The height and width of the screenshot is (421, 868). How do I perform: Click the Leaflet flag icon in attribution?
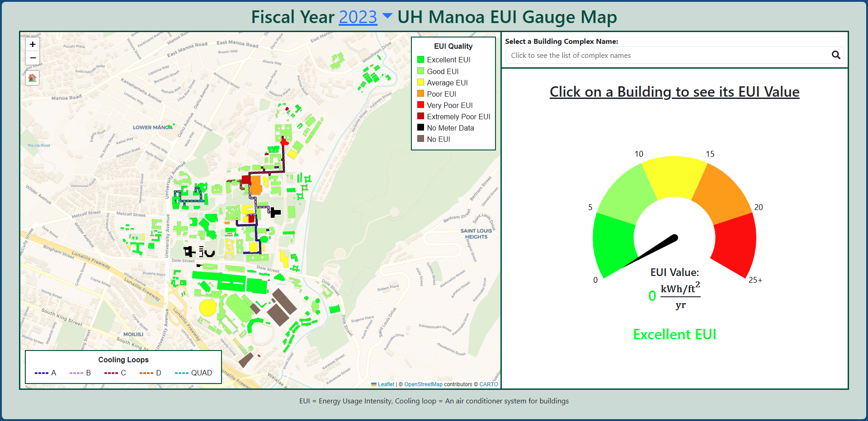(374, 384)
